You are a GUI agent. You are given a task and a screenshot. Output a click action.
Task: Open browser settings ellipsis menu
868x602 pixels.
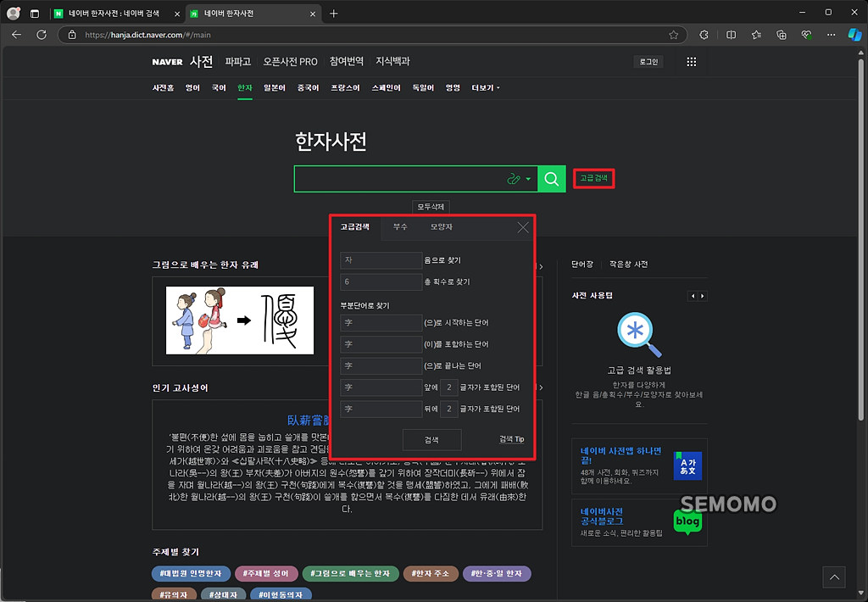tap(832, 35)
